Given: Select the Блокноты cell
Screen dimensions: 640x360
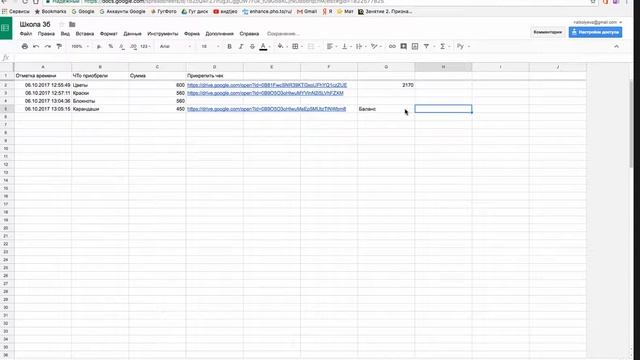Looking at the screenshot, I should tap(100, 101).
